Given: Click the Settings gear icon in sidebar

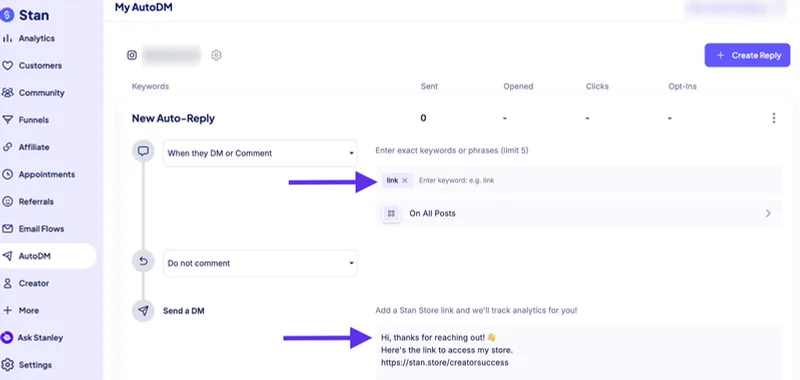Looking at the screenshot, I should pyautogui.click(x=7, y=365).
